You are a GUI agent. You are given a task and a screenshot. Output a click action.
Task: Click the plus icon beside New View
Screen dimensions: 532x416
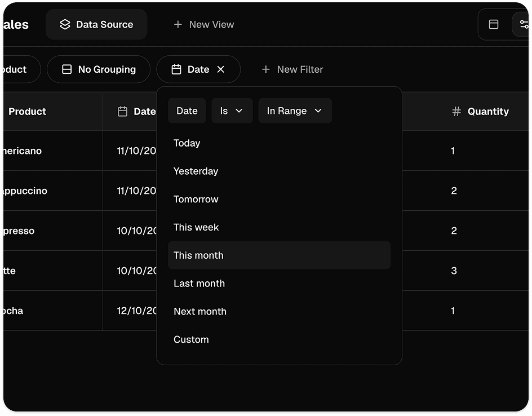pos(178,24)
